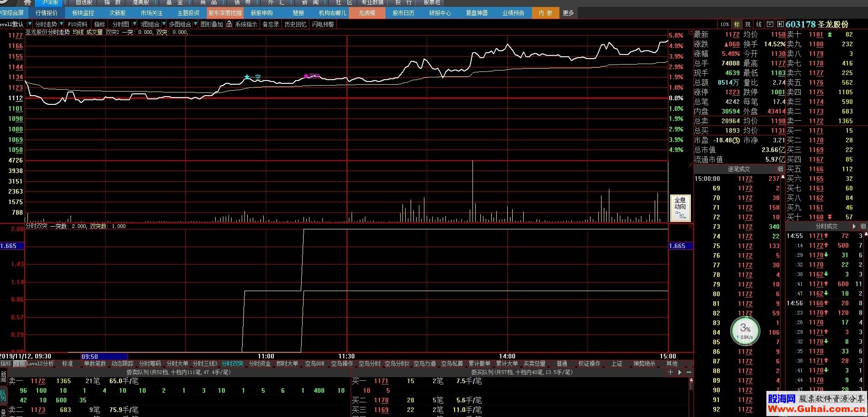868x417 pixels.
Task: Click the 3% network speed circle indicator
Action: [745, 330]
